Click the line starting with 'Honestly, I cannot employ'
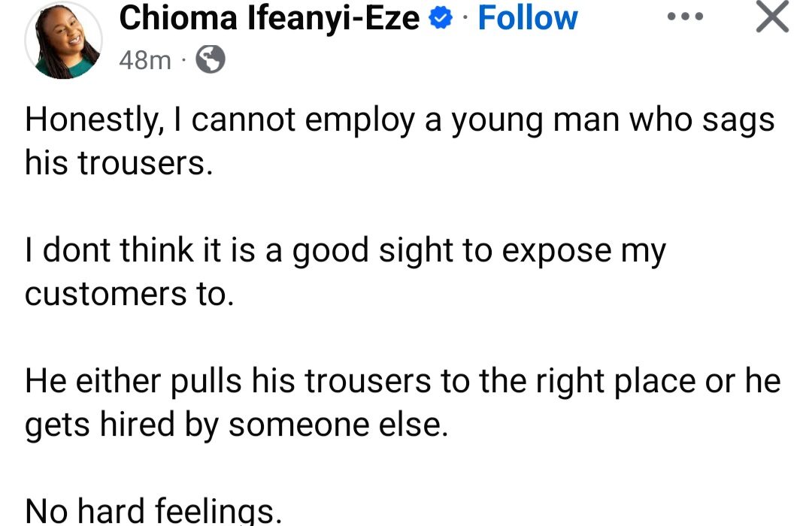The width and height of the screenshot is (812, 526). (400, 122)
